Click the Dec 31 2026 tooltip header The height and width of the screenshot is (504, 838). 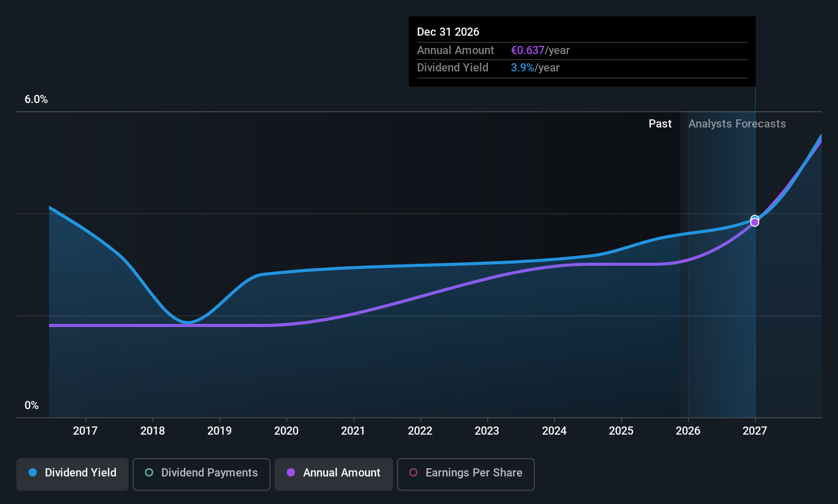(x=448, y=32)
